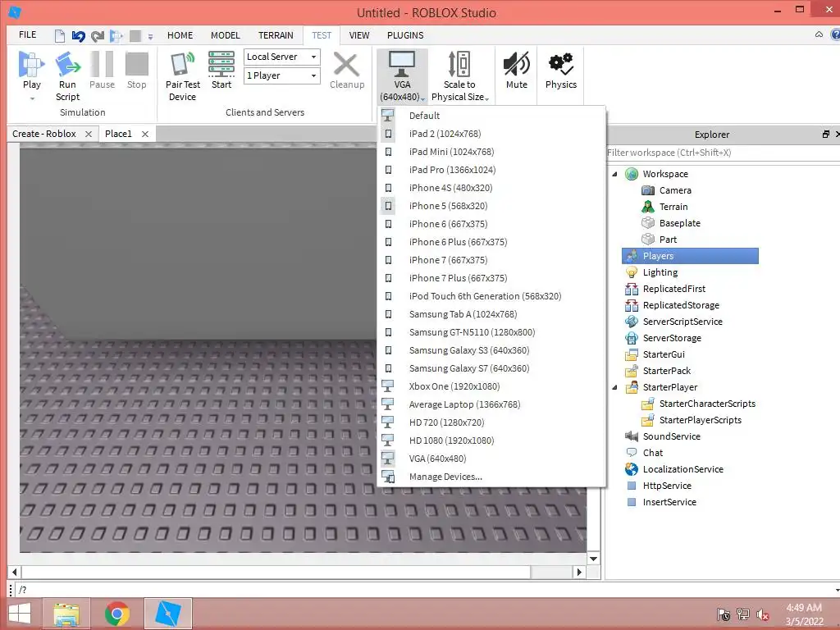Choose Xbox One (1920x1080)
This screenshot has height=630, width=840.
point(491,386)
